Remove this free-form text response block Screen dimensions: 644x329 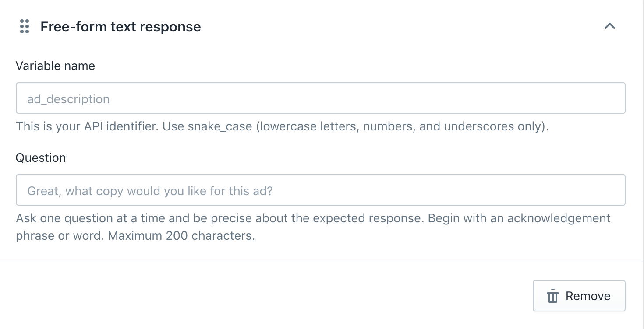tap(579, 296)
